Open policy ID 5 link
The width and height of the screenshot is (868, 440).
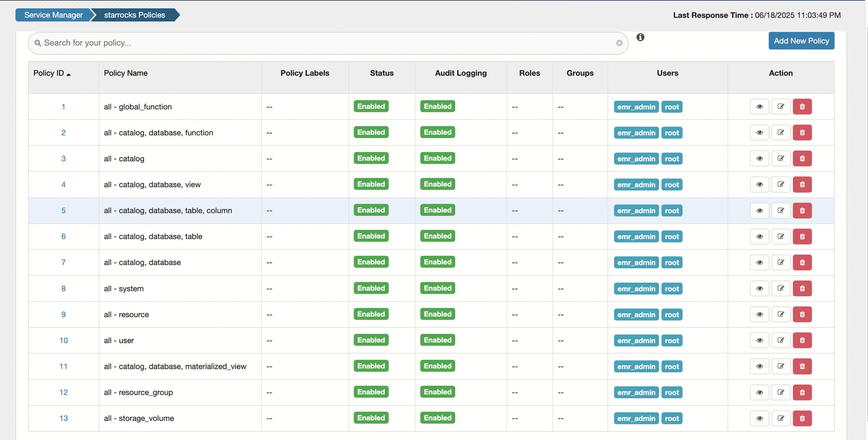[64, 211]
